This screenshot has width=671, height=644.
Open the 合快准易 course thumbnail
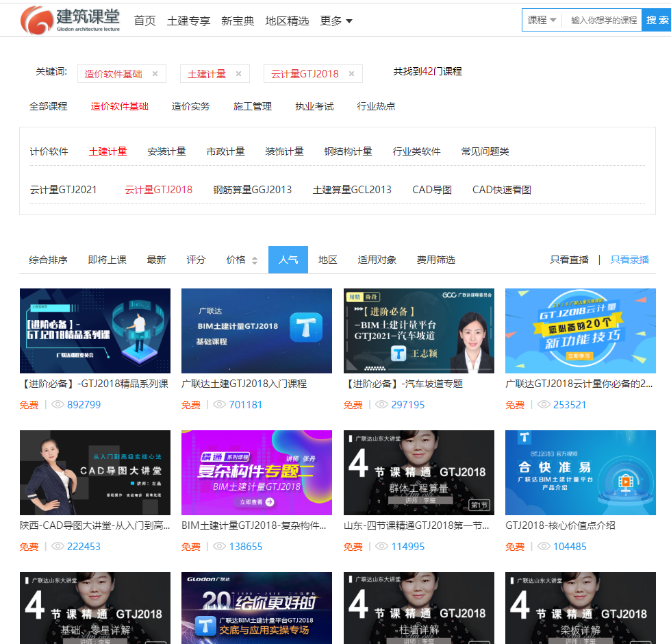581,472
